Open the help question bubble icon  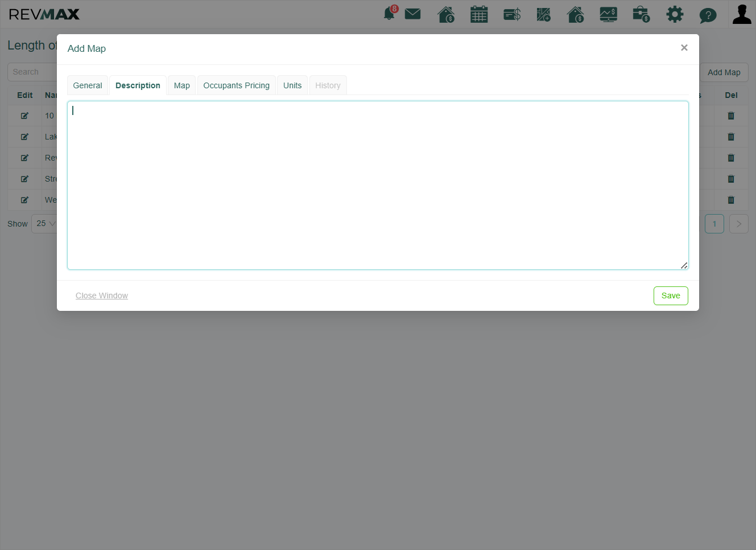click(708, 15)
